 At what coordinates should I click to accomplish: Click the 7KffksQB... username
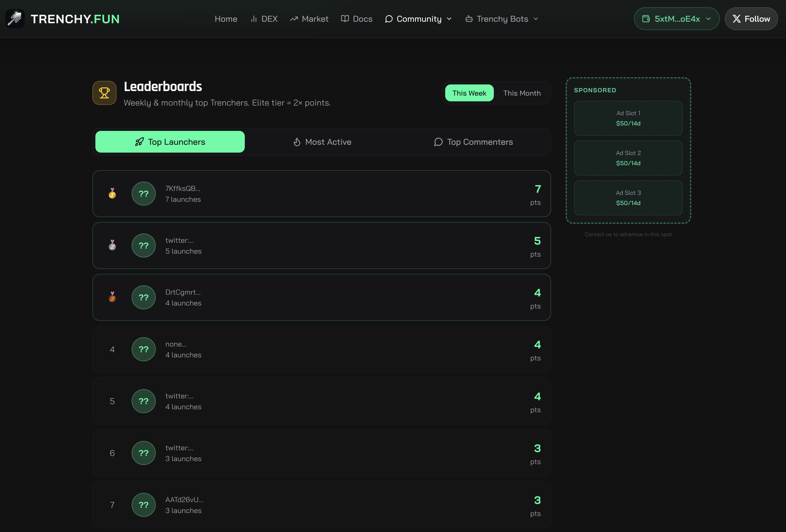183,188
